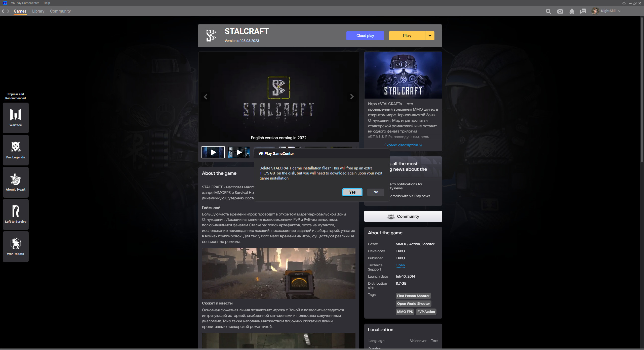Click the '11.7 GB' distribution size value
This screenshot has width=644, height=350.
click(401, 283)
